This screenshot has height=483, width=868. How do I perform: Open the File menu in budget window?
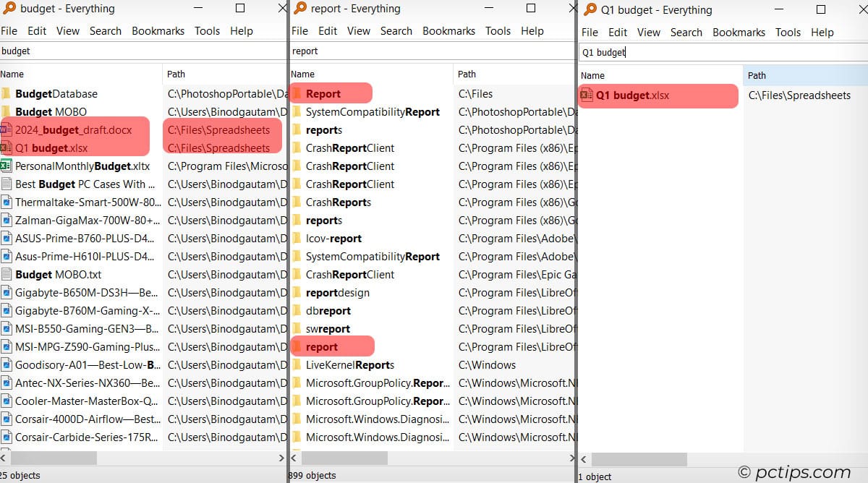(x=11, y=30)
